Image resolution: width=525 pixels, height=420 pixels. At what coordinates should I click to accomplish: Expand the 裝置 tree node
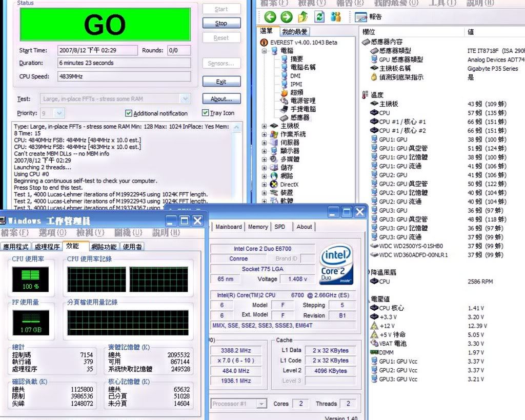coord(264,193)
